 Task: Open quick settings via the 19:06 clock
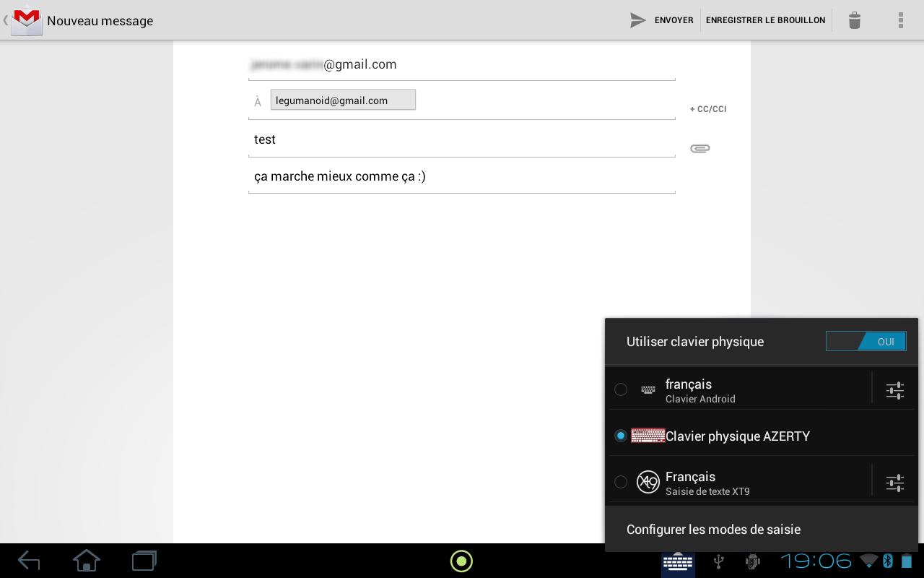click(x=816, y=561)
